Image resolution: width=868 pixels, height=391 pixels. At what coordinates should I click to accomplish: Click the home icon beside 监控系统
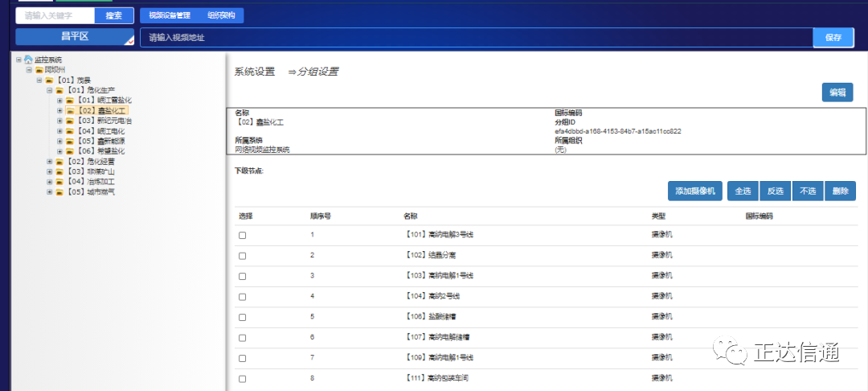pyautogui.click(x=28, y=60)
